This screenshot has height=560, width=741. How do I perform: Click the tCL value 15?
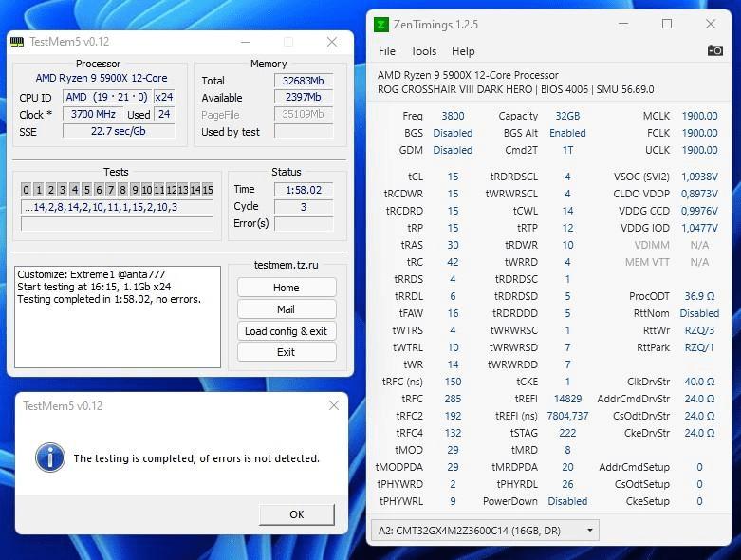tap(453, 177)
